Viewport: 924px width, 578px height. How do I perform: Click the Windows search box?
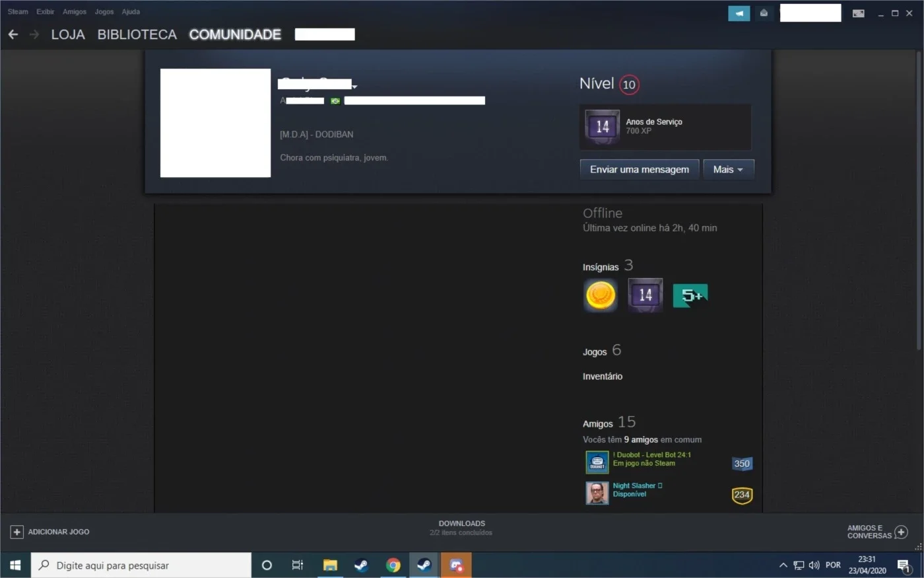pos(141,565)
